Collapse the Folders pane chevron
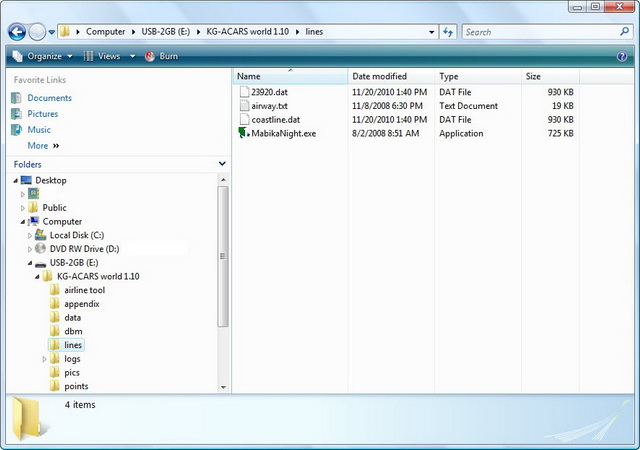 pyautogui.click(x=221, y=164)
